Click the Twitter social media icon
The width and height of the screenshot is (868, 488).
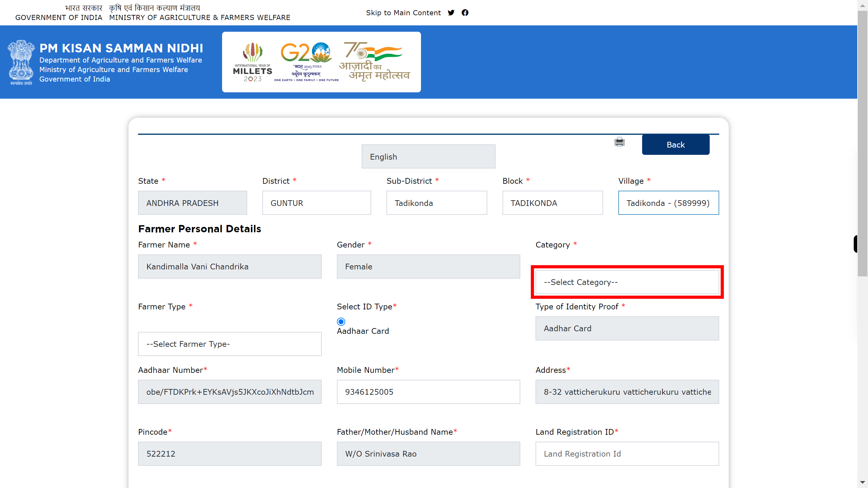451,12
